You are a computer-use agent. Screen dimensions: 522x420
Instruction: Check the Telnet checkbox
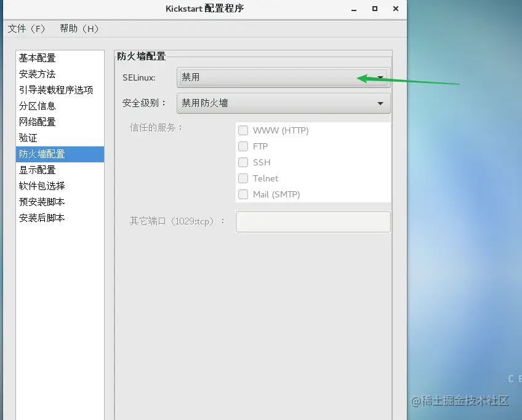(x=243, y=178)
